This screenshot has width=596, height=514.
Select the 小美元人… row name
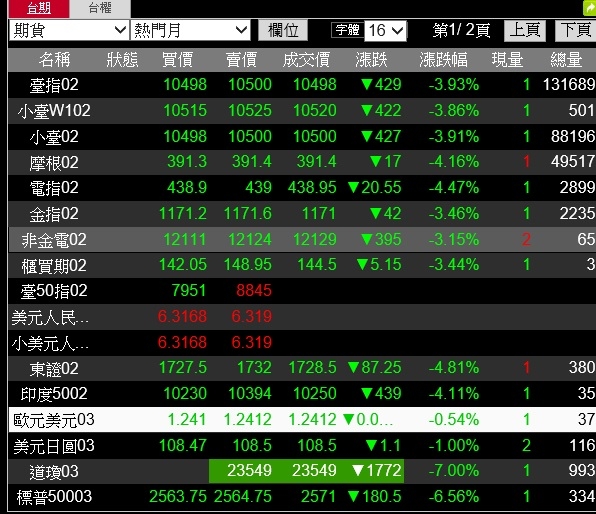(50, 343)
